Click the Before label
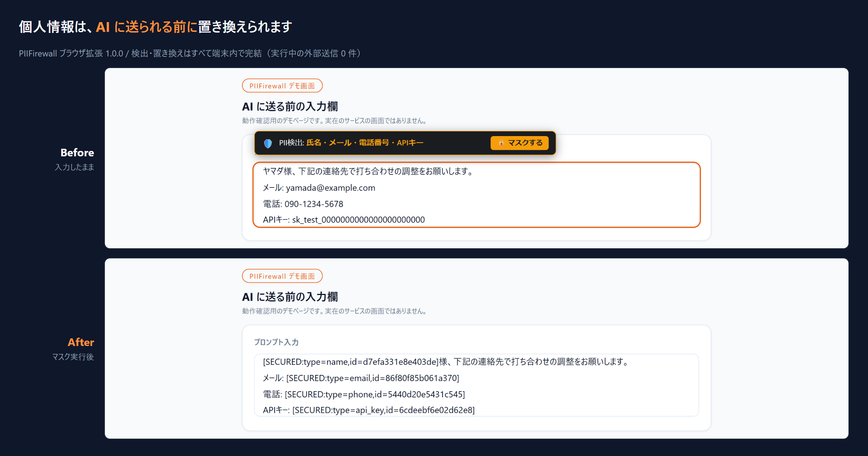 click(77, 153)
